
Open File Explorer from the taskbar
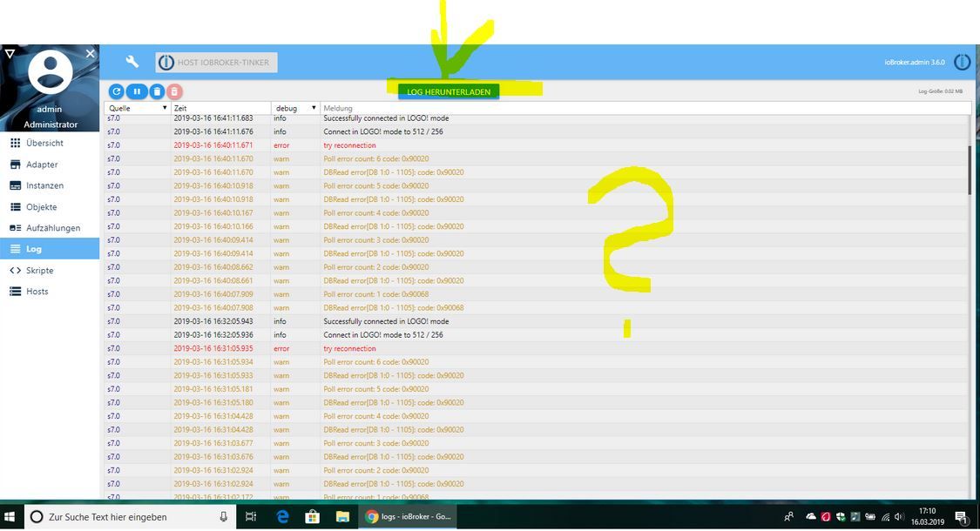341,516
